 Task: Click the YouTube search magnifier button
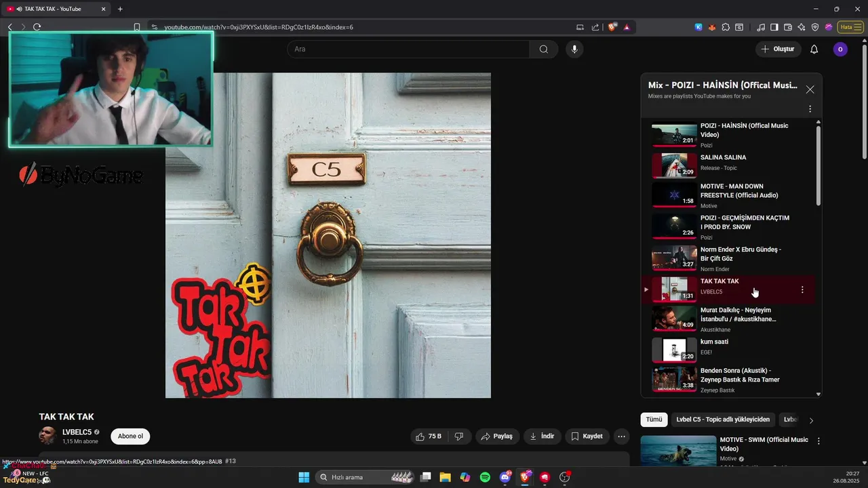coord(543,49)
